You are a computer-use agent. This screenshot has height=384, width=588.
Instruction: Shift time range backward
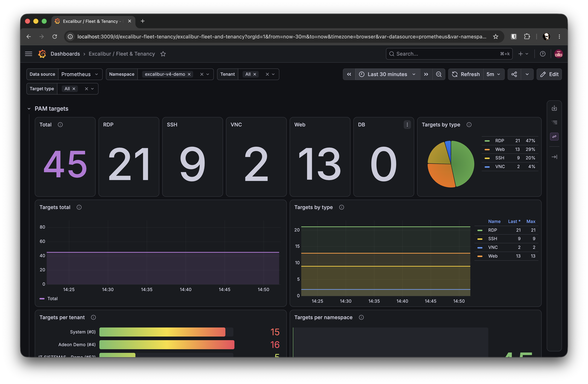(x=349, y=74)
